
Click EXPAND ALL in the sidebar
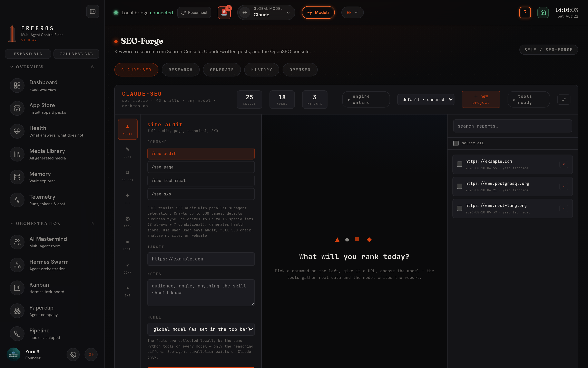click(28, 54)
